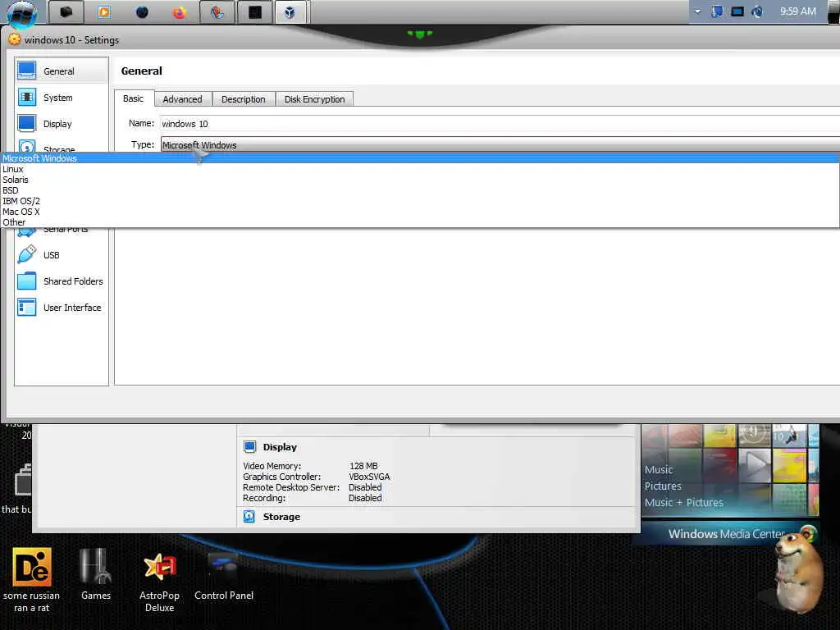The height and width of the screenshot is (630, 840).
Task: Click the black cube taskbar button
Action: coord(66,12)
